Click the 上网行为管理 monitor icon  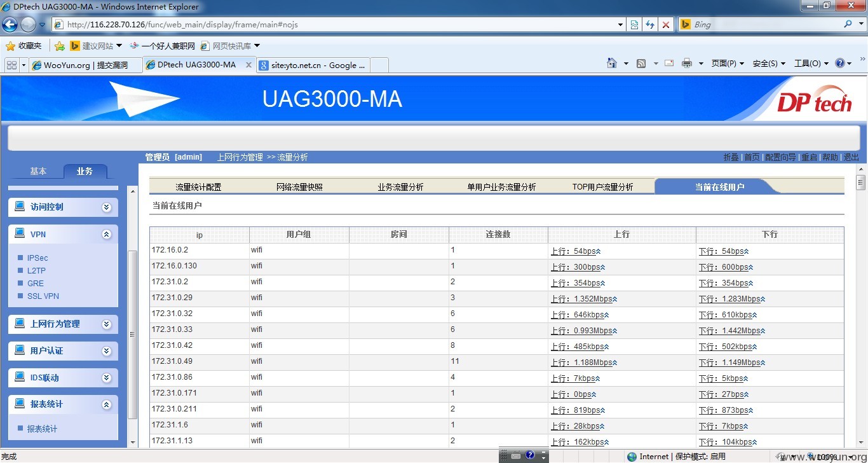pyautogui.click(x=19, y=324)
